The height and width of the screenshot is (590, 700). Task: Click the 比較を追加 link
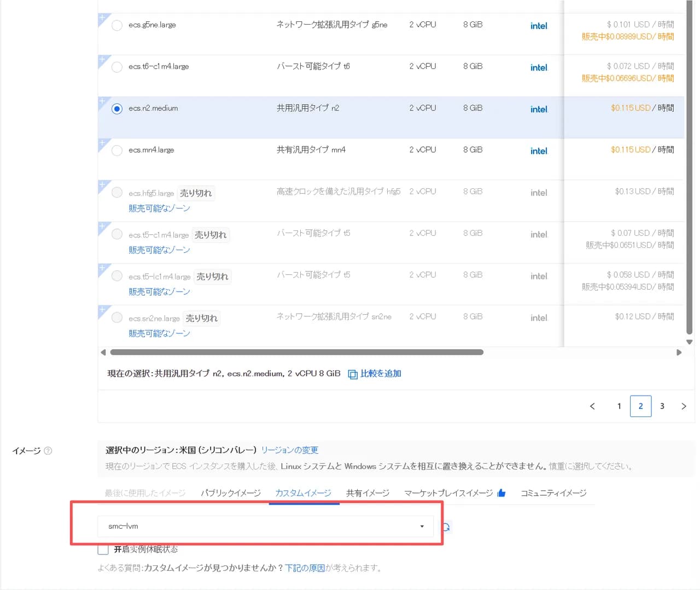coord(381,373)
